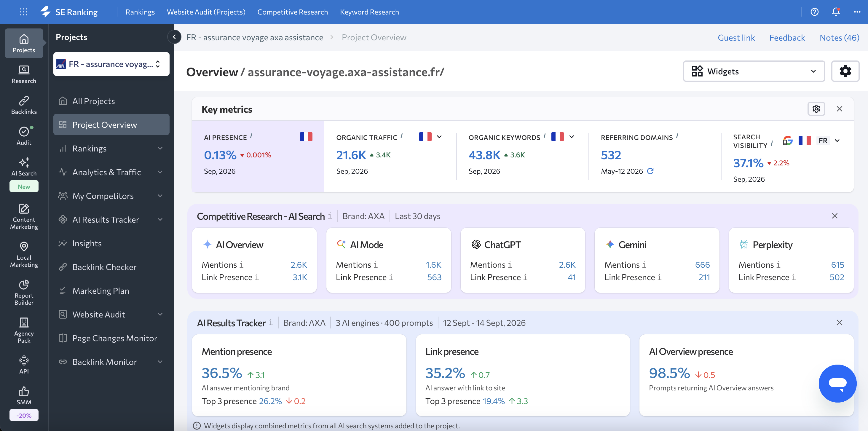Show info for AI Results Tracker title
868x431 pixels.
coord(271,323)
